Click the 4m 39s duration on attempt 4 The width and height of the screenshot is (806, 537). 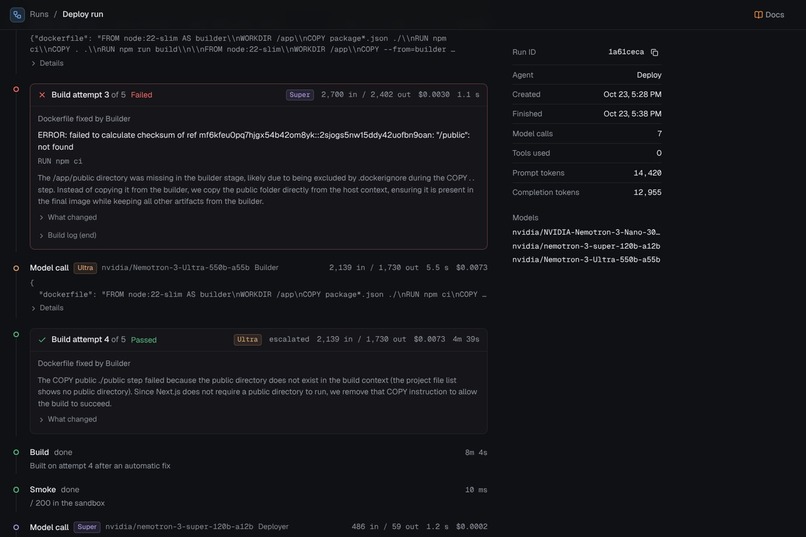pyautogui.click(x=466, y=340)
